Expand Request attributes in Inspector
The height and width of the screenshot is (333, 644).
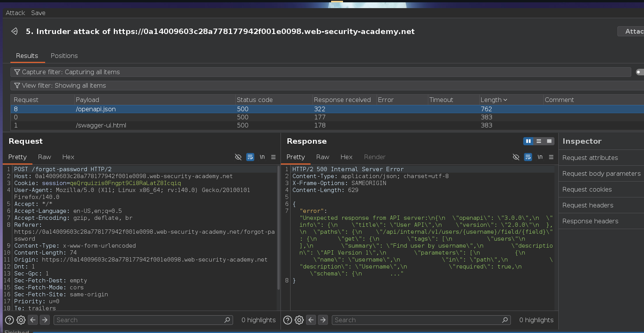click(601, 158)
